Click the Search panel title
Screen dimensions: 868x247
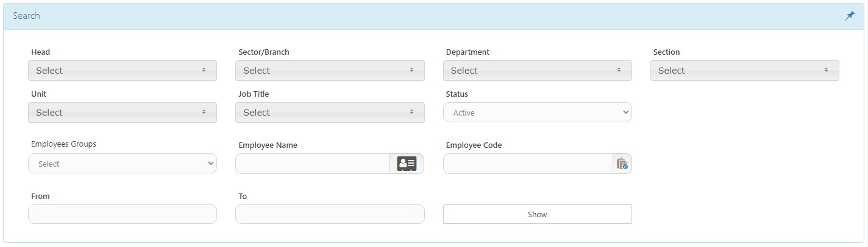point(26,16)
